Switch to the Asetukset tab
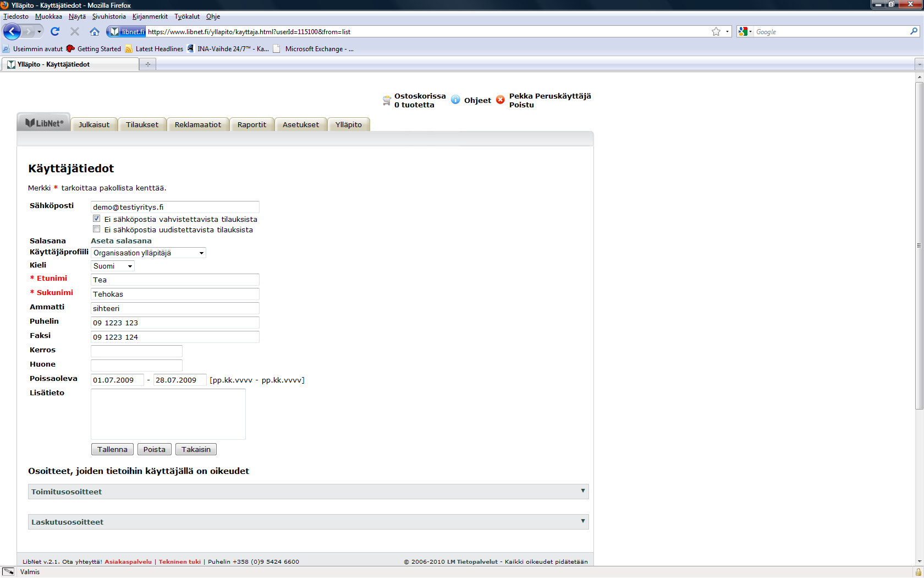The height and width of the screenshot is (578, 924). tap(301, 124)
